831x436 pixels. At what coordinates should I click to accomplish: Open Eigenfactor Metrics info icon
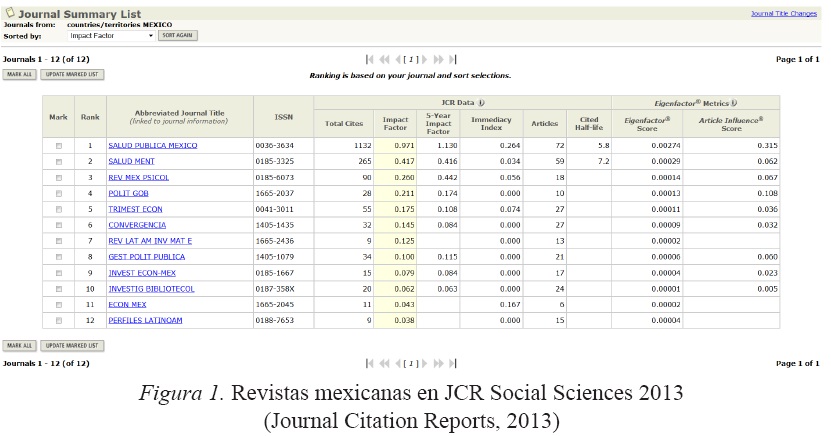pos(733,102)
